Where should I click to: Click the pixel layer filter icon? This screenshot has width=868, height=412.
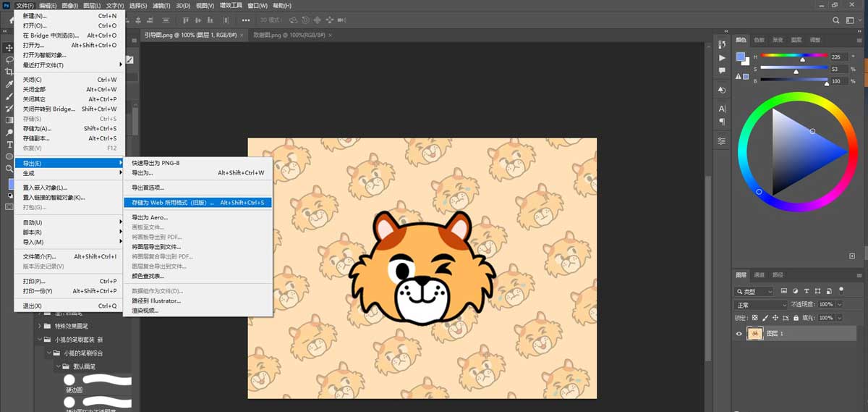(784, 291)
